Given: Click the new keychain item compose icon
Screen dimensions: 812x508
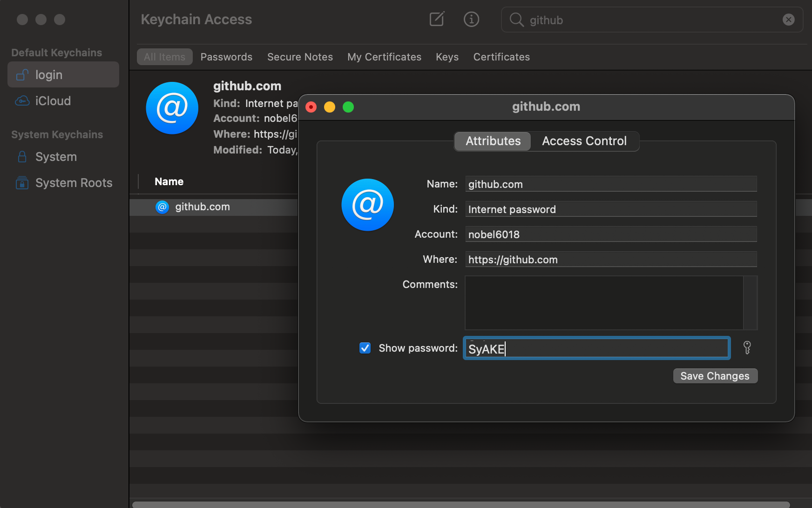Looking at the screenshot, I should pyautogui.click(x=437, y=19).
